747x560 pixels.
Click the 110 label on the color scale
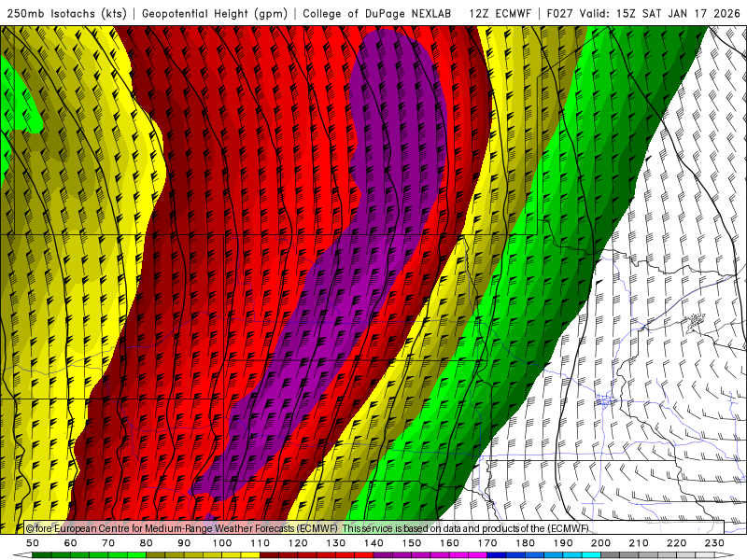coord(261,543)
